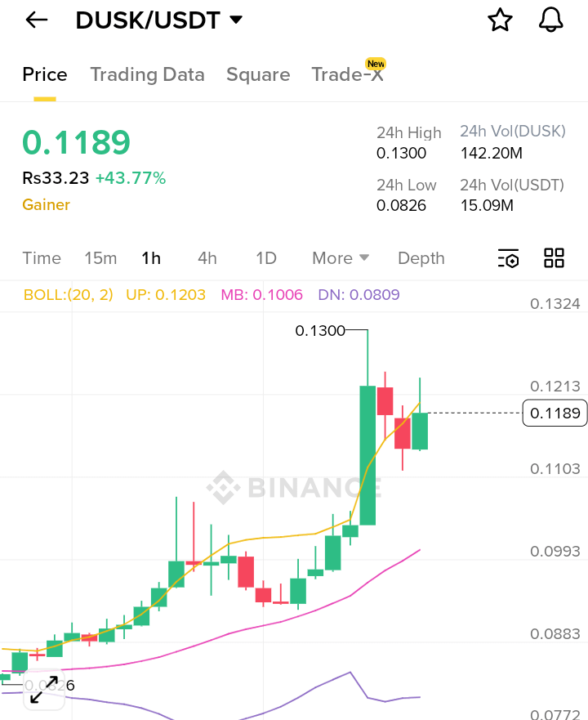Select the Time chart interval
Image resolution: width=588 pixels, height=720 pixels.
click(42, 258)
